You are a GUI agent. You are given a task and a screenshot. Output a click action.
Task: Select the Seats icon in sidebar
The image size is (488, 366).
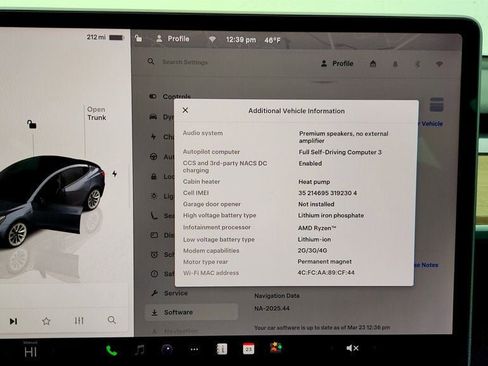click(x=154, y=215)
